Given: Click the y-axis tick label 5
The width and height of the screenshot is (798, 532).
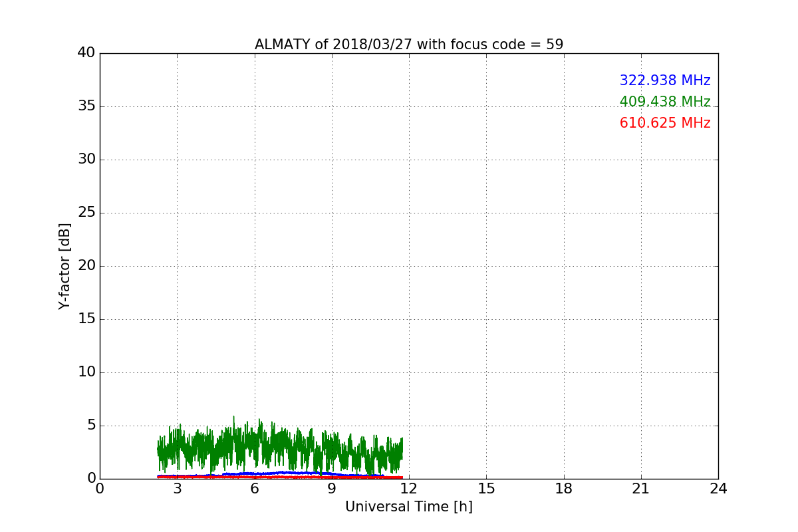Looking at the screenshot, I should 90,426.
